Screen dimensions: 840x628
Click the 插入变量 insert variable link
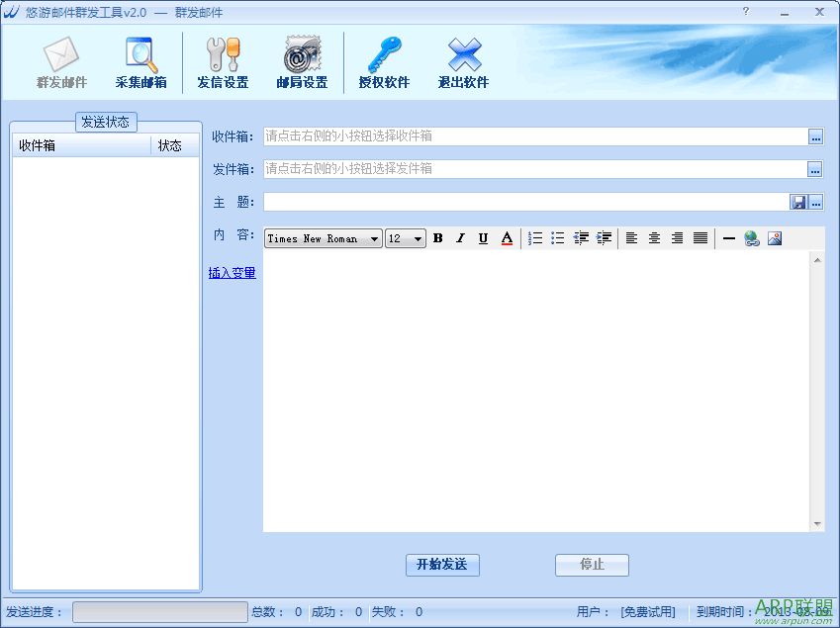(233, 273)
